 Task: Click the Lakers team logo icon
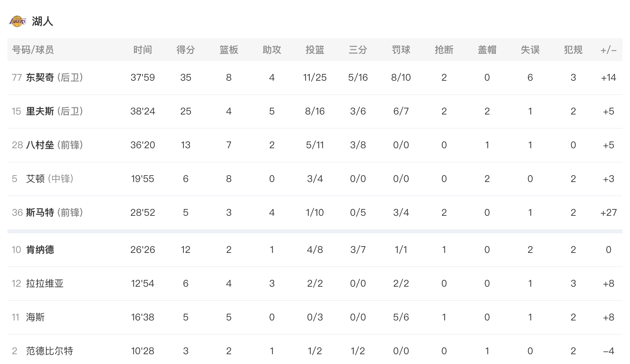(x=18, y=21)
